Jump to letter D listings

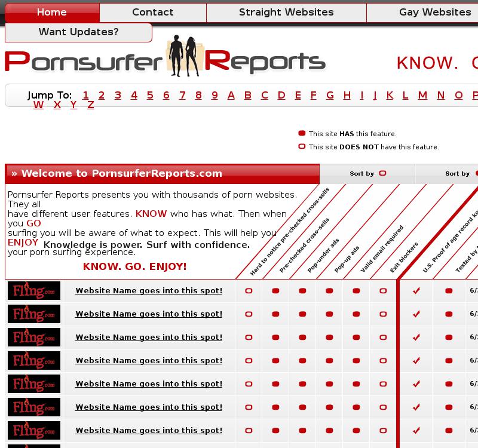click(281, 96)
